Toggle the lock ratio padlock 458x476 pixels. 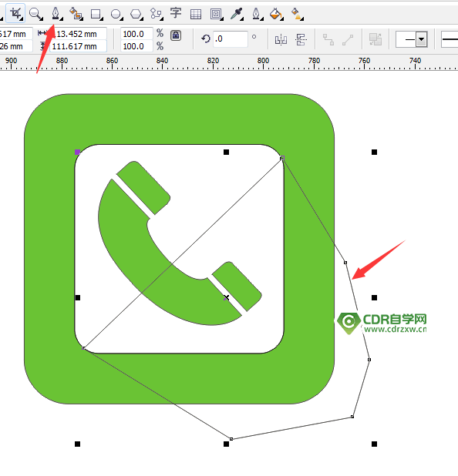click(176, 35)
